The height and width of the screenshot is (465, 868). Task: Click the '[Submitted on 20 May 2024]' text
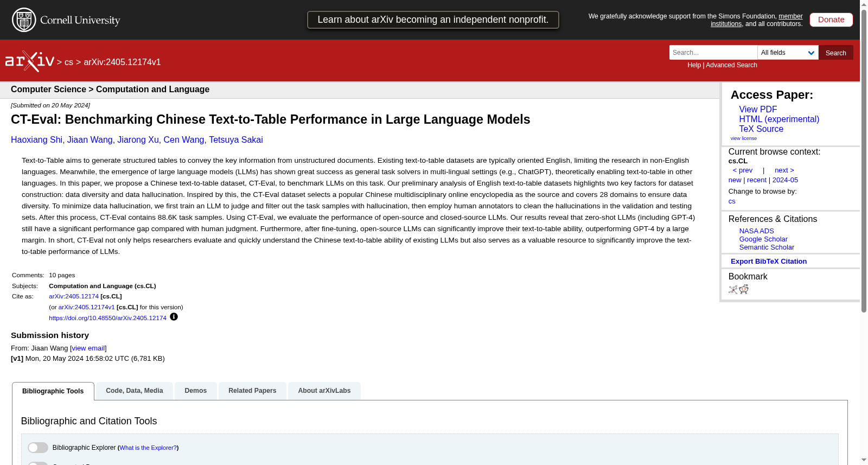pyautogui.click(x=50, y=106)
